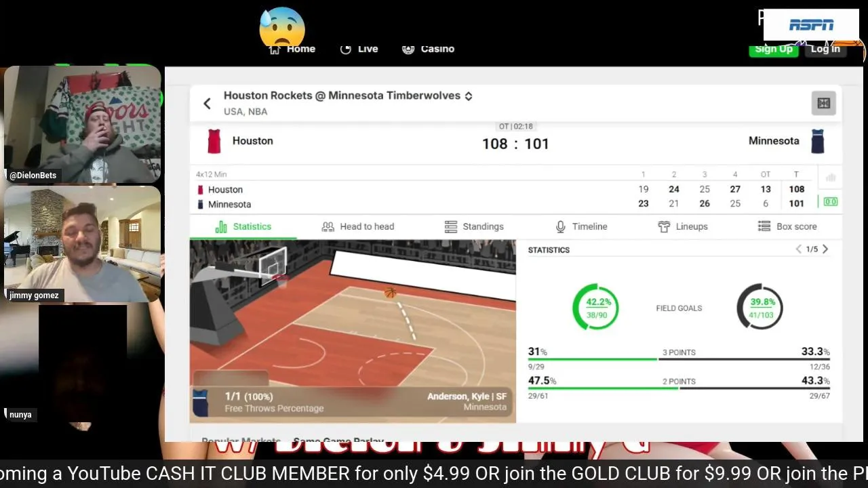This screenshot has height=488, width=868.
Task: Click the Box score list icon
Action: pos(764,226)
